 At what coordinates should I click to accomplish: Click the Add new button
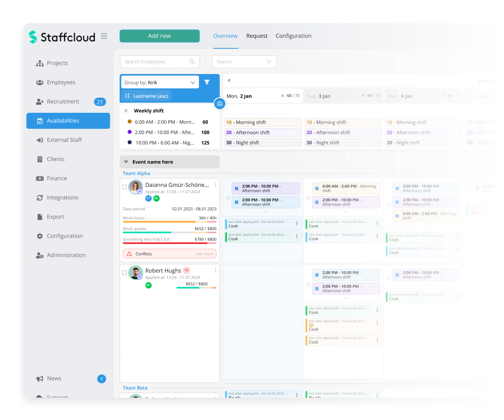click(x=159, y=36)
